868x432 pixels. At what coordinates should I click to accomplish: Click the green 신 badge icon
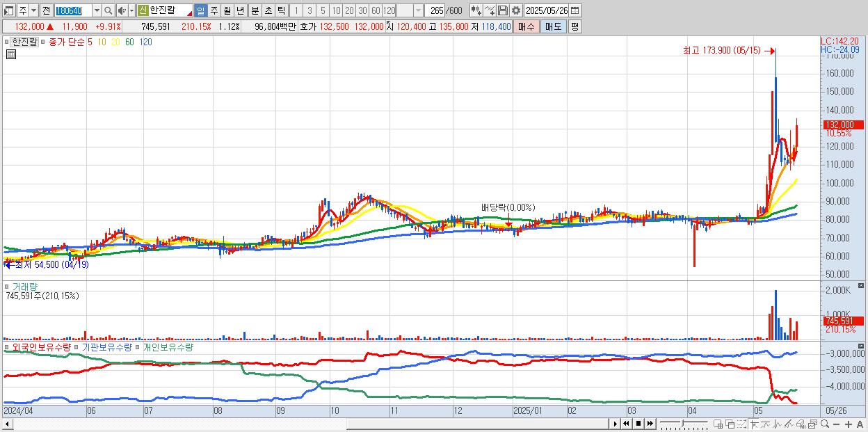[x=143, y=10]
